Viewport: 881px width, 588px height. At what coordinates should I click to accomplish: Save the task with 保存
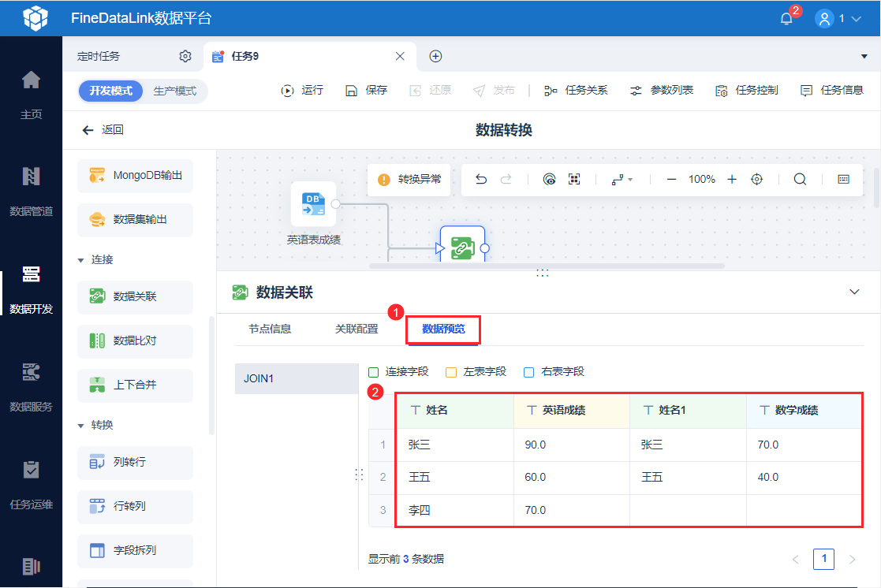366,91
